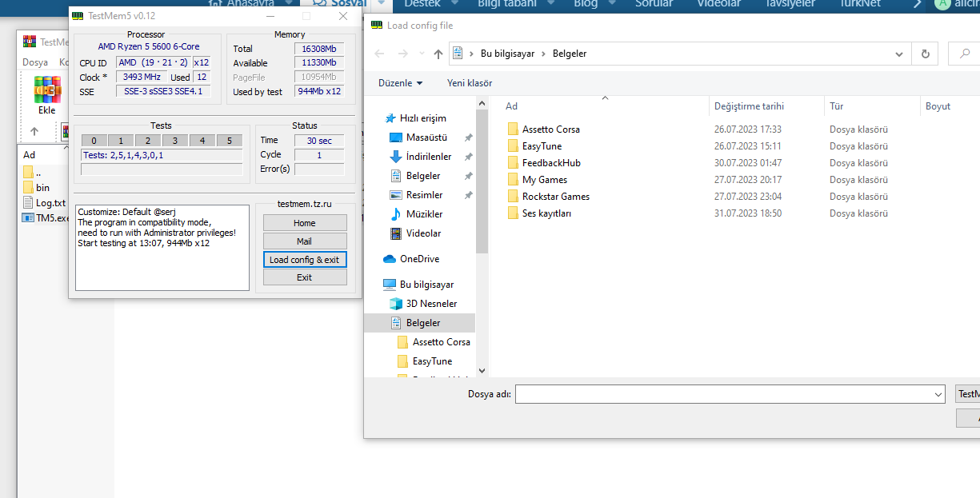
Task: Click Ekle icon in WinRAR window
Action: [46, 96]
